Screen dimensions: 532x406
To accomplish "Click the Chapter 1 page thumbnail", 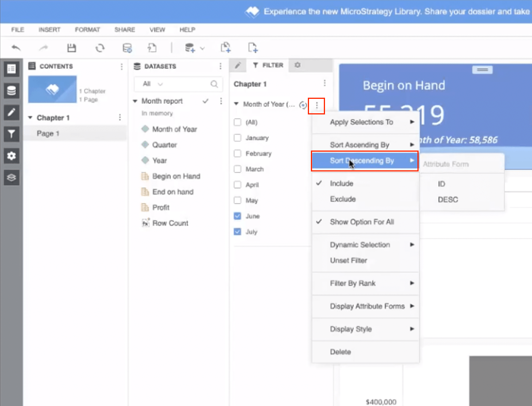I will click(53, 89).
